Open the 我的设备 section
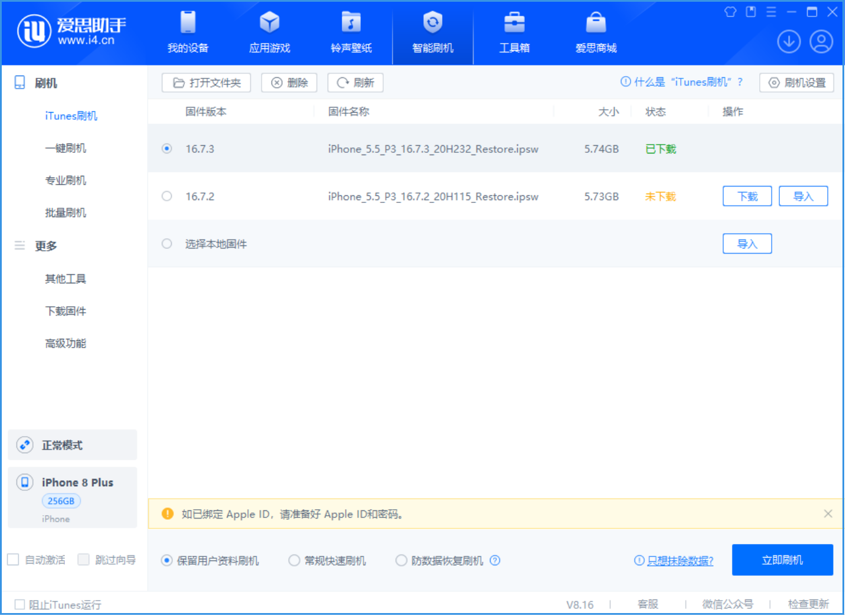 187,32
